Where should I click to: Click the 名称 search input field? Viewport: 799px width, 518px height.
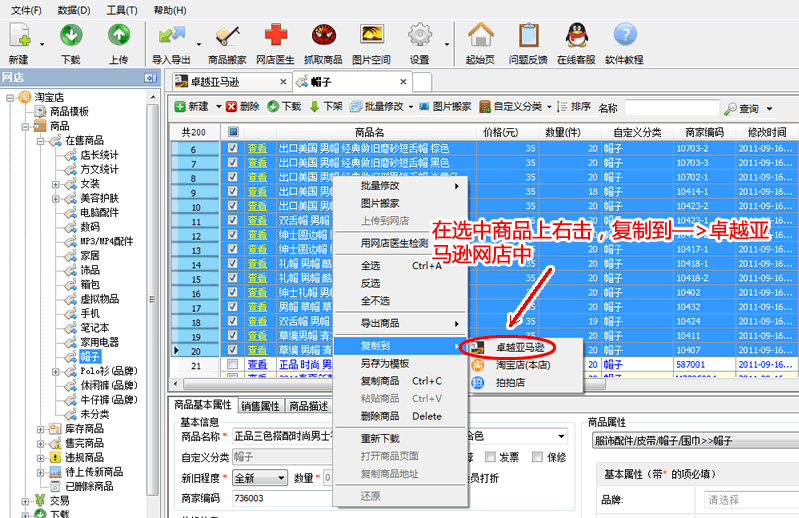(672, 108)
